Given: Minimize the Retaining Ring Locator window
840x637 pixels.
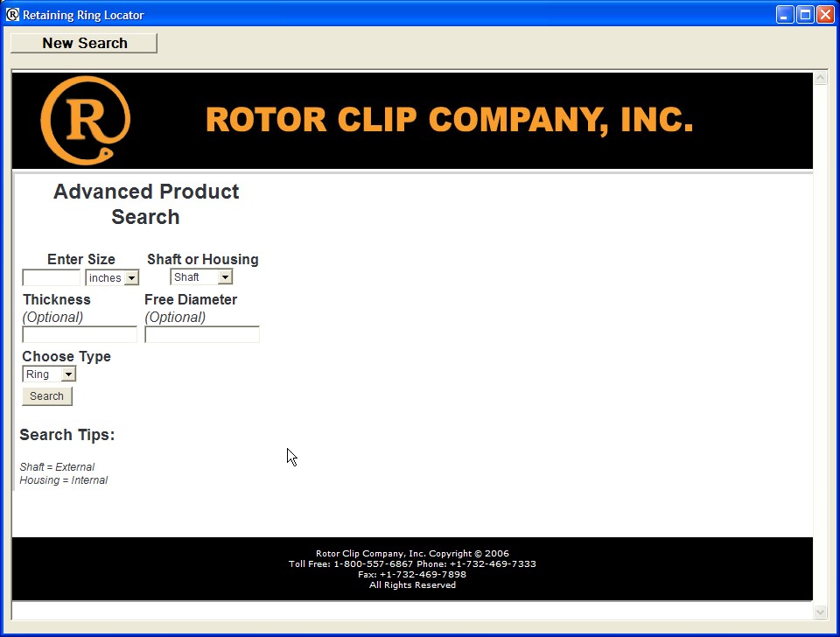Looking at the screenshot, I should click(784, 15).
